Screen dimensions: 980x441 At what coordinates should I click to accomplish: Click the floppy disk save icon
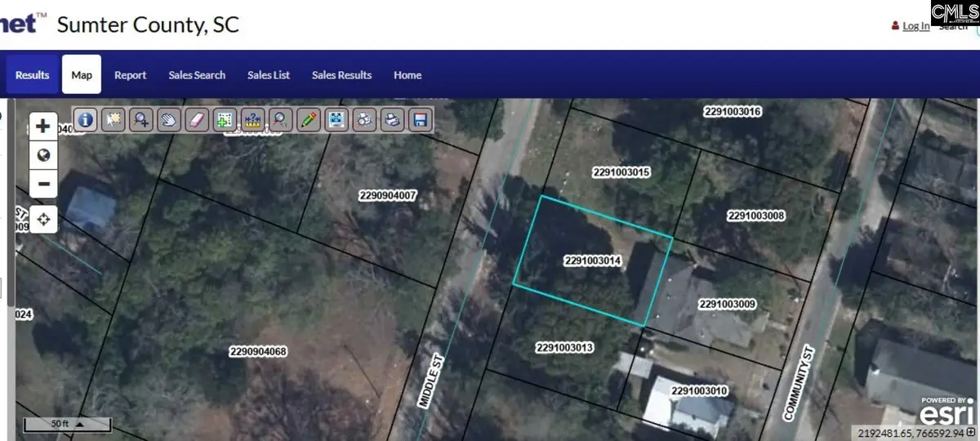point(421,120)
